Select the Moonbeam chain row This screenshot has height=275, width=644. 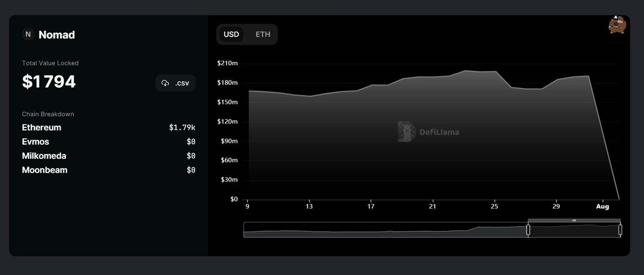[x=109, y=170]
